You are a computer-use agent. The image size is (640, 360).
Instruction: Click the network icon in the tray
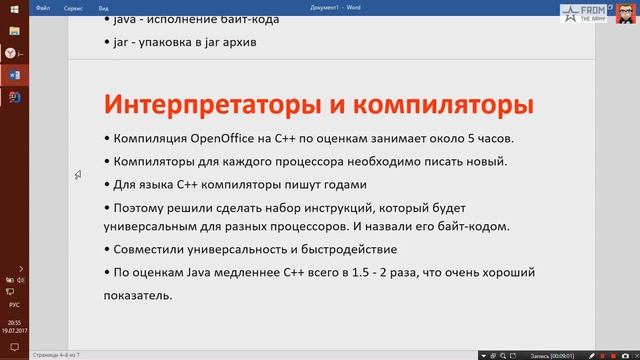(x=10, y=291)
